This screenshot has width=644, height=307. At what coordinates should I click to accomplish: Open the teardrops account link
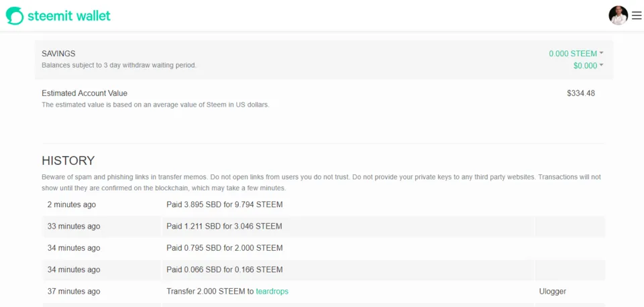pos(272,292)
